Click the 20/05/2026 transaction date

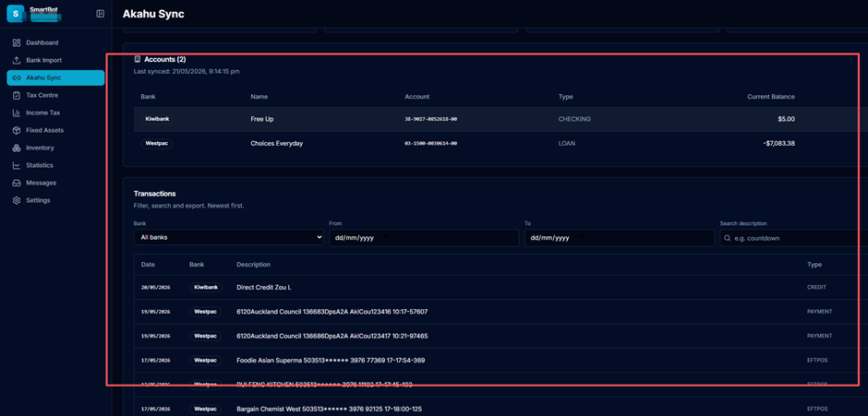(155, 288)
